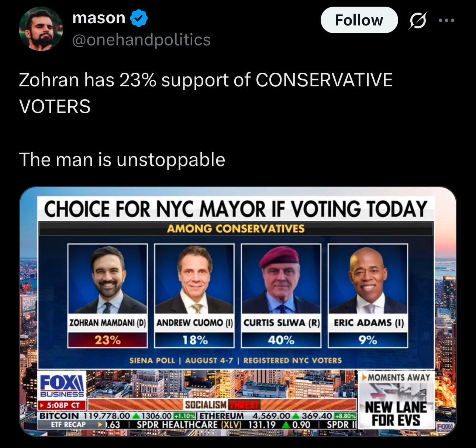
Task: Click the 40% Sliwa percentage box
Action: (281, 340)
